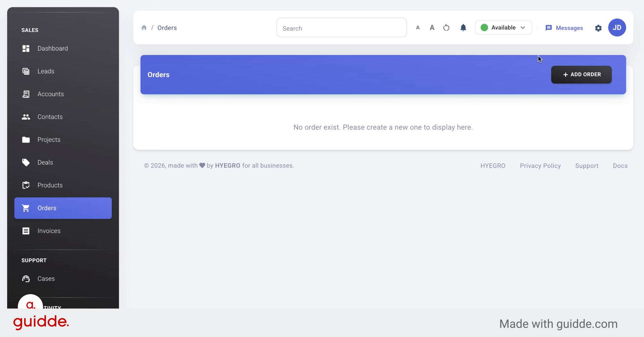The width and height of the screenshot is (644, 337).
Task: Open Dashboard menu item
Action: (53, 49)
